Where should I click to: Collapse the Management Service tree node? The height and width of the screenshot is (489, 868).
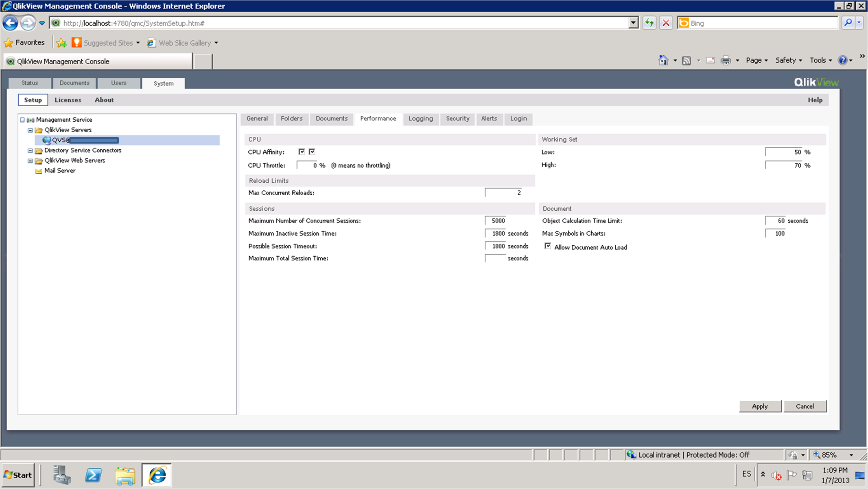(22, 120)
